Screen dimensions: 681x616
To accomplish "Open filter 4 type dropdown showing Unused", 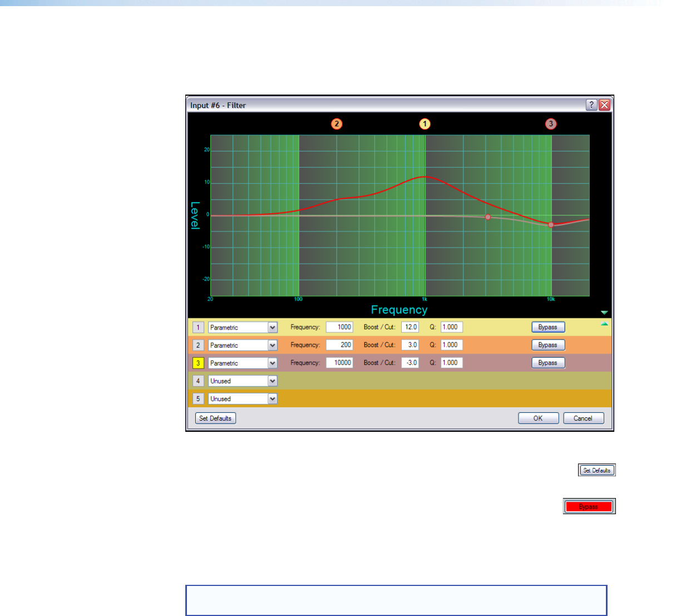I will coord(243,381).
